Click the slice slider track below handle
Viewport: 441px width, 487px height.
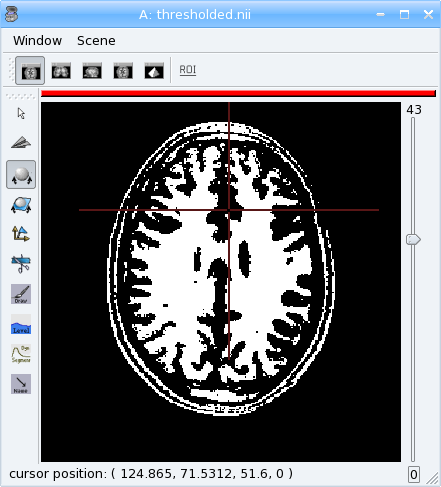(x=413, y=353)
